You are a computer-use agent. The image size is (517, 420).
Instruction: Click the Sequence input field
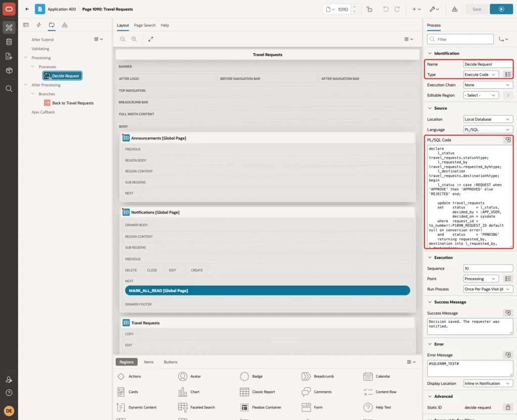pos(488,269)
